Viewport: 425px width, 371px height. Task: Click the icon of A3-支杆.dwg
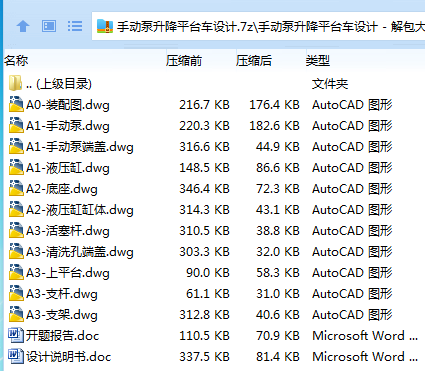16,293
